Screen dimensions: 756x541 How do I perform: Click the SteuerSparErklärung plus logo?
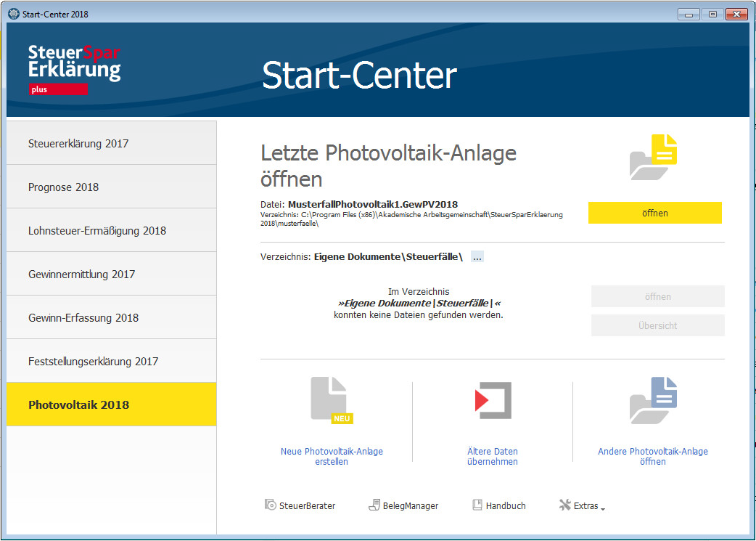coord(74,69)
